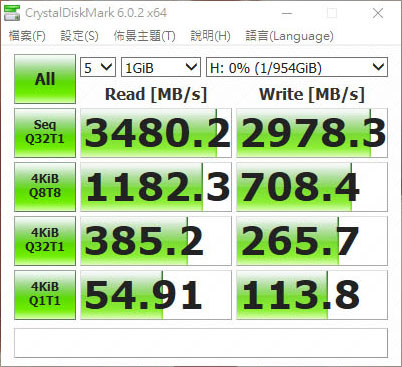Run all benchmarks with the All button
This screenshot has width=402, height=367.
(x=45, y=79)
